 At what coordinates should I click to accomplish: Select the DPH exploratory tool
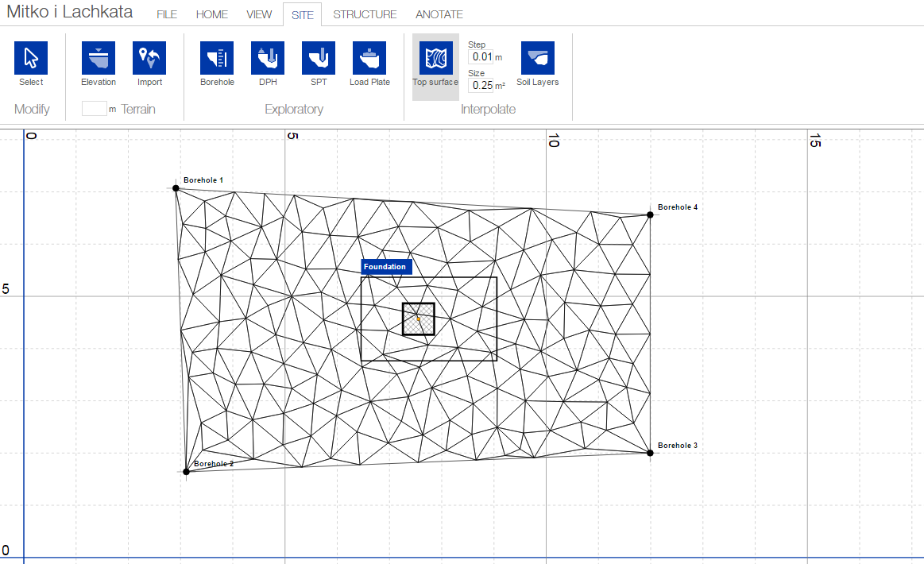point(268,58)
